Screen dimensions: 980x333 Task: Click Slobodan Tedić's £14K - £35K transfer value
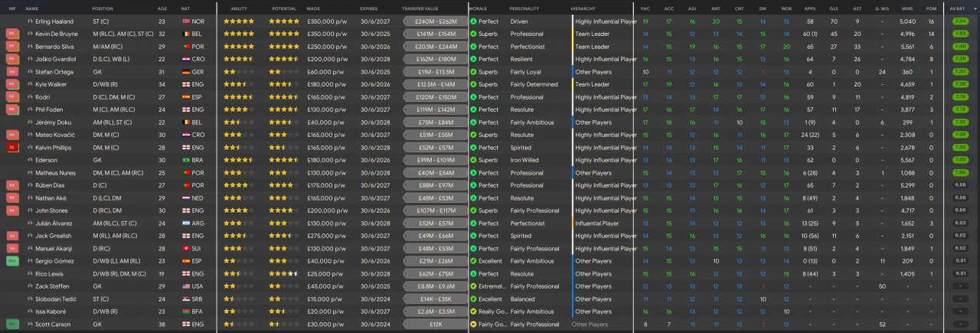point(435,299)
